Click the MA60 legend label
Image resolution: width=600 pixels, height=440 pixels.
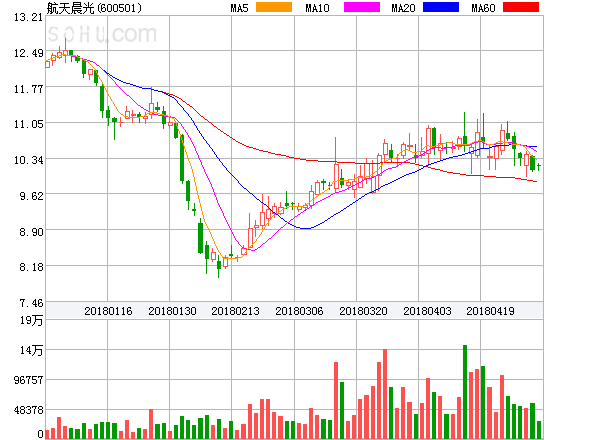pos(483,8)
